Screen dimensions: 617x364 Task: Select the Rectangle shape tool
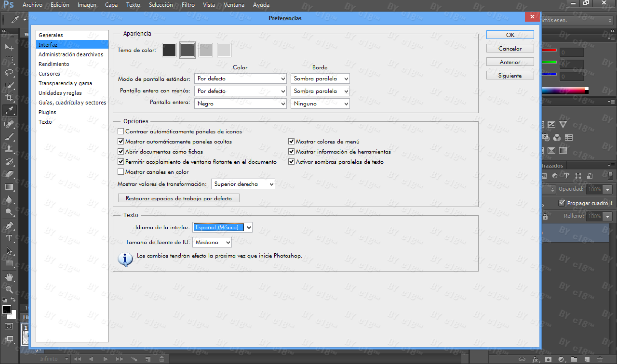[9, 263]
